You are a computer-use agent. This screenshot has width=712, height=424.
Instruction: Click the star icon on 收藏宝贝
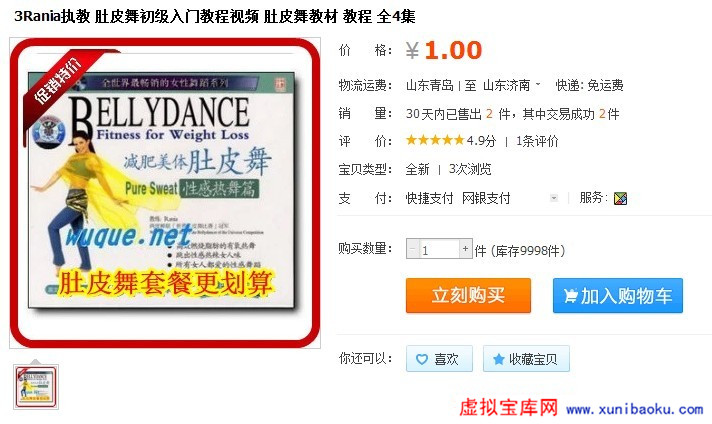coord(498,358)
